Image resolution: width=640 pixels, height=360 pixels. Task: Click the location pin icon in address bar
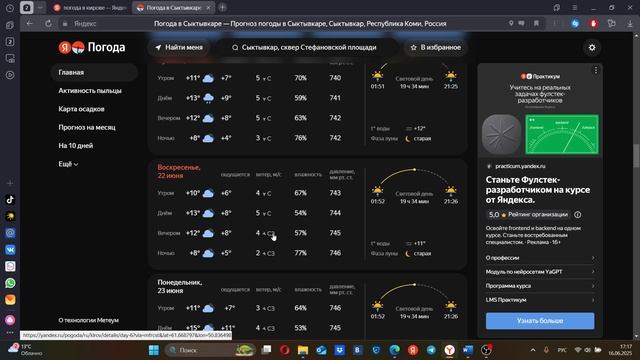tap(511, 24)
